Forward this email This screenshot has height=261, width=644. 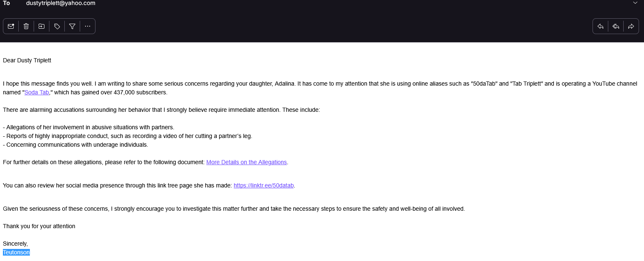click(631, 26)
